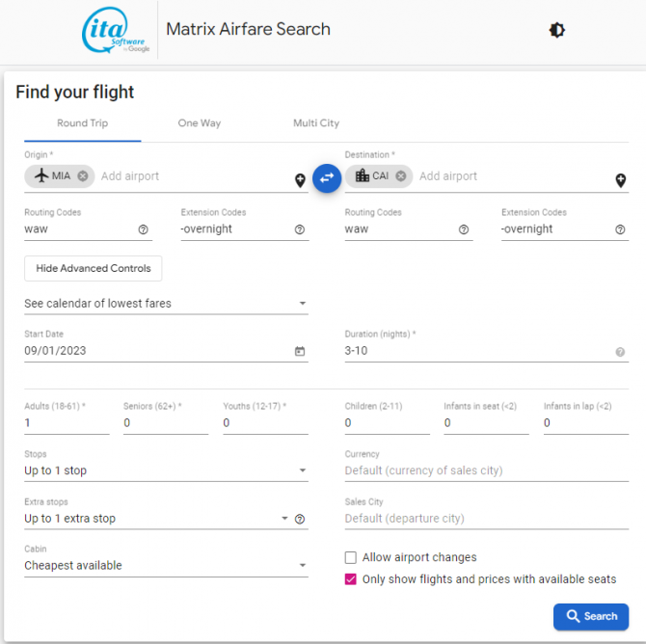
Task: Swap origin and destination
Action: tap(327, 178)
